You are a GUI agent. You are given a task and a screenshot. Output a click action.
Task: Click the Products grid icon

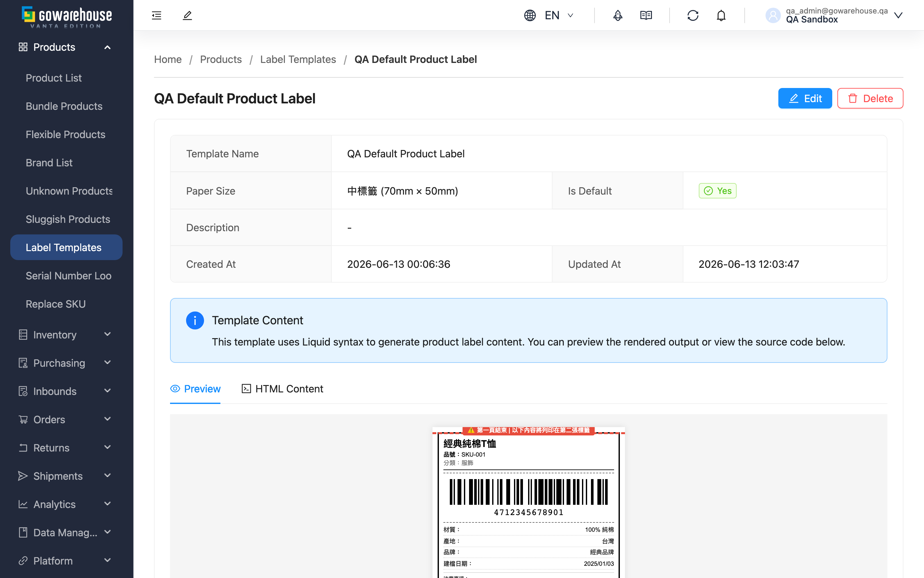23,47
